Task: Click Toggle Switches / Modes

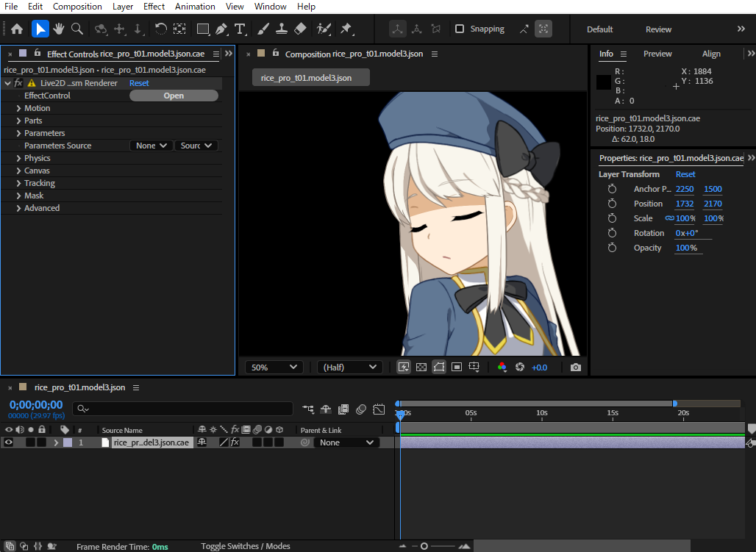Action: pos(246,545)
